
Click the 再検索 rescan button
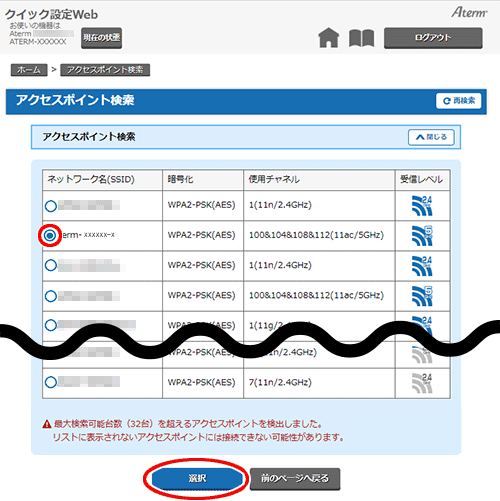(458, 101)
